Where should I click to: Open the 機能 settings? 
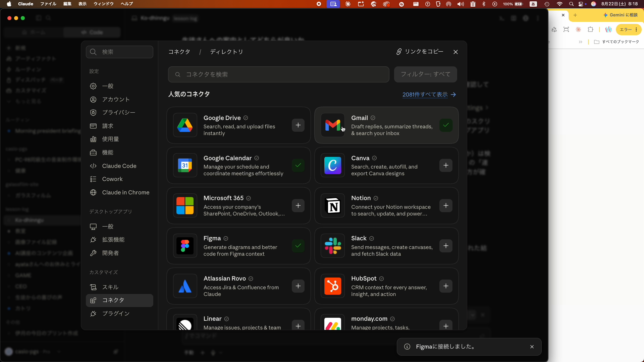click(119, 153)
